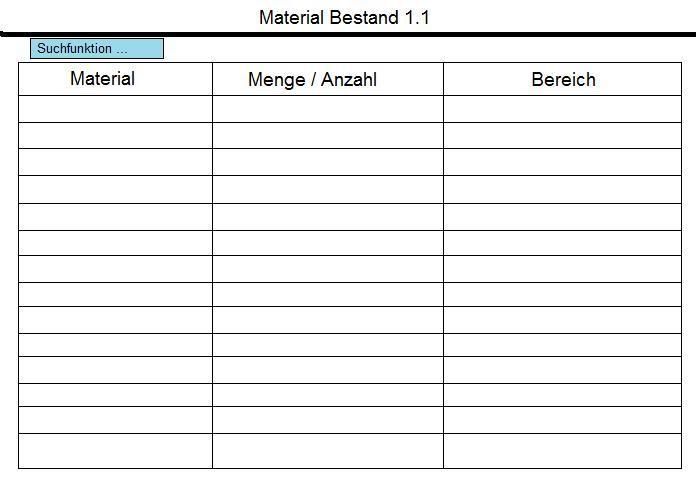696x481 pixels.
Task: Click second row cell in Menge / Anzahl column
Action: tap(328, 136)
